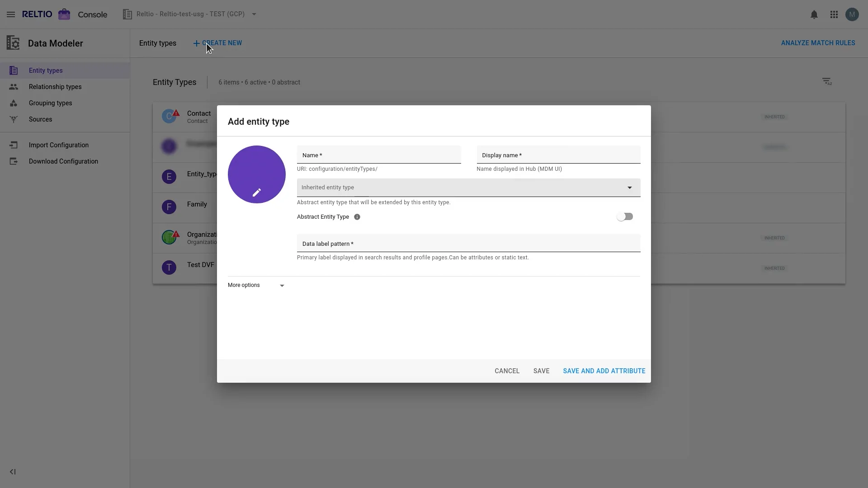This screenshot has width=868, height=488.
Task: Click the Cancel button
Action: (x=507, y=371)
